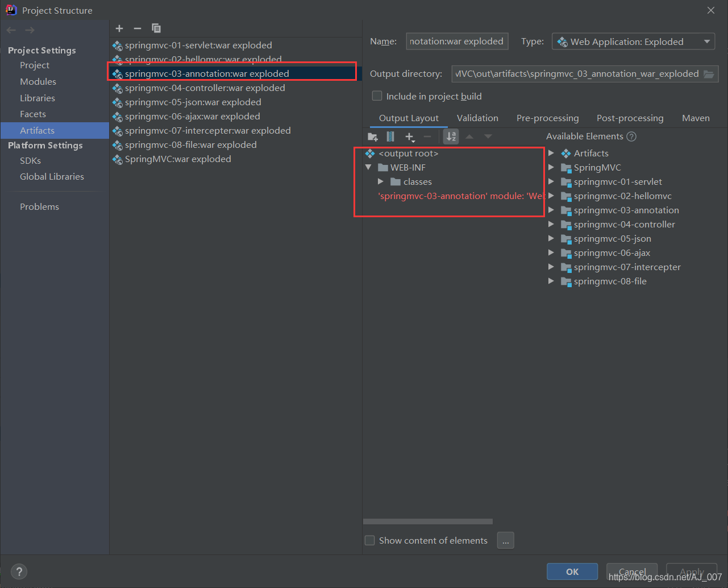This screenshot has height=588, width=728.
Task: Select the springmvc-08-file:war exploded artifact
Action: coord(190,145)
